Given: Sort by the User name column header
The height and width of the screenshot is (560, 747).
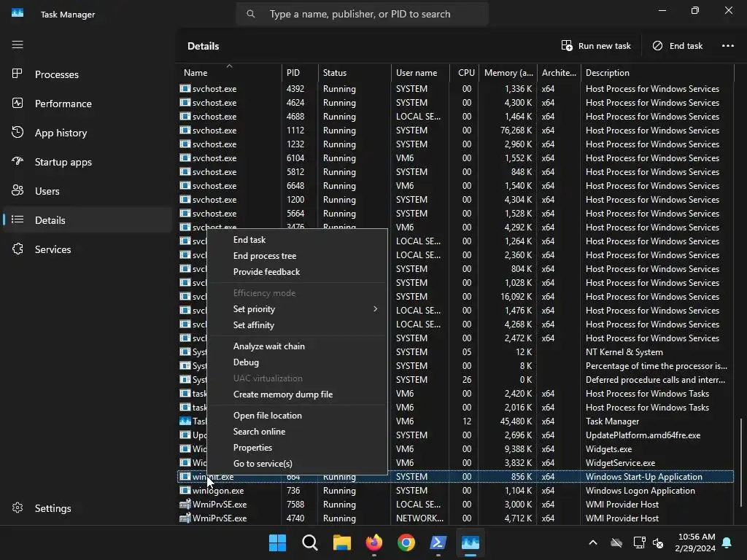Looking at the screenshot, I should (420, 73).
